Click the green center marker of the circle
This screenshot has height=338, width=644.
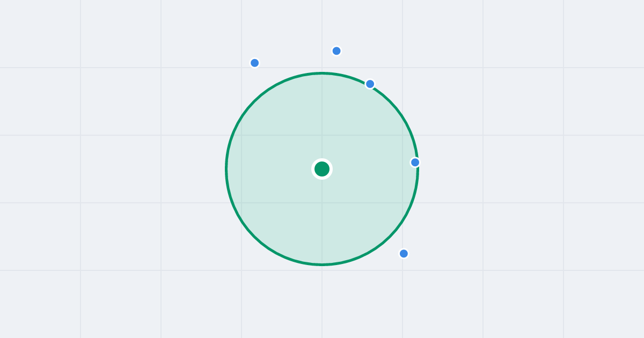click(x=322, y=169)
